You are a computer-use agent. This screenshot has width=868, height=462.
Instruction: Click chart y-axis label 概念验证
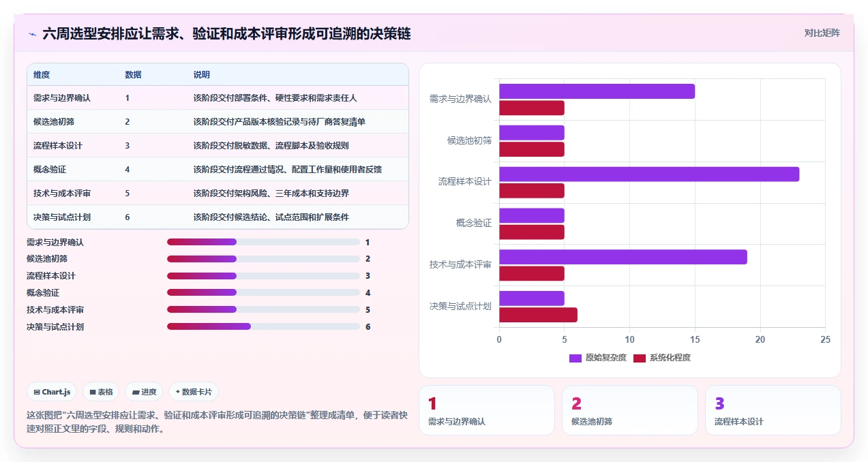(474, 223)
